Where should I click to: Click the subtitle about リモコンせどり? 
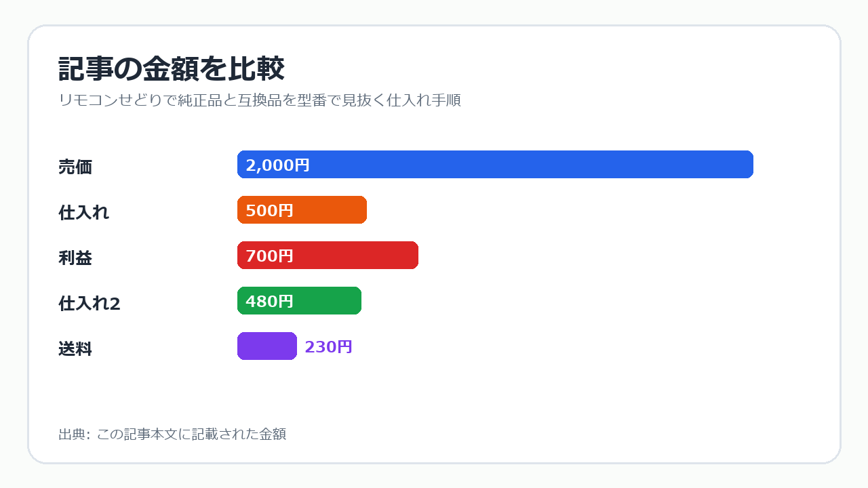(x=260, y=100)
